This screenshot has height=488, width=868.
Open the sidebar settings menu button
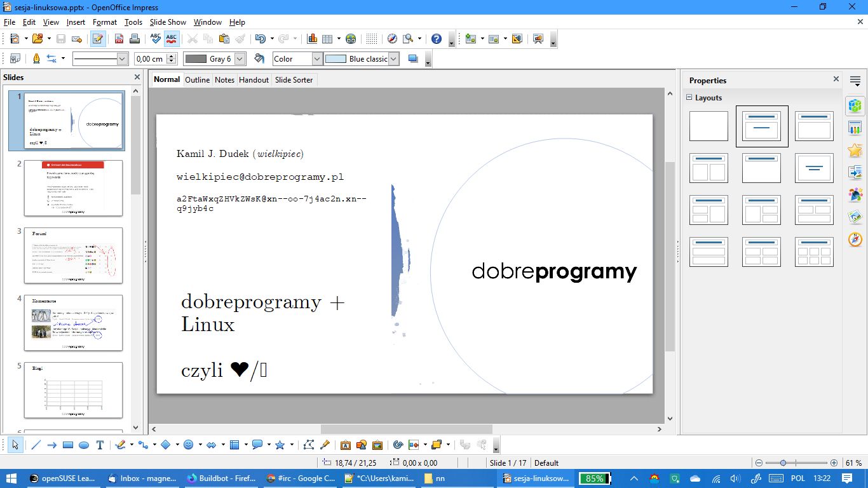[855, 81]
